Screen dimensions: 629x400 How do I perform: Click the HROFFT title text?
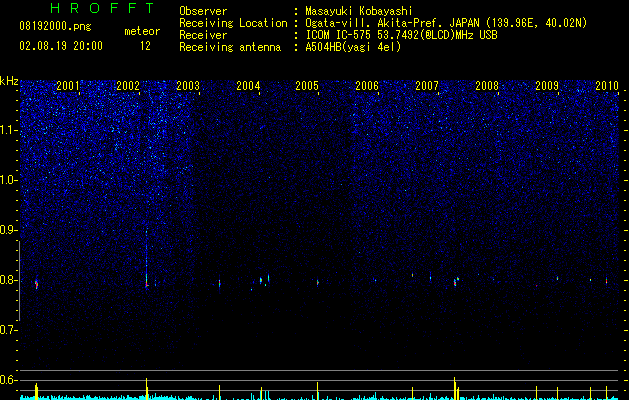point(102,8)
